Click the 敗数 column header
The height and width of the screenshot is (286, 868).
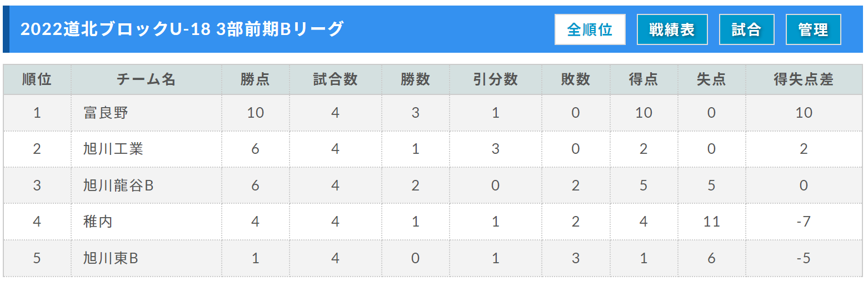[576, 79]
